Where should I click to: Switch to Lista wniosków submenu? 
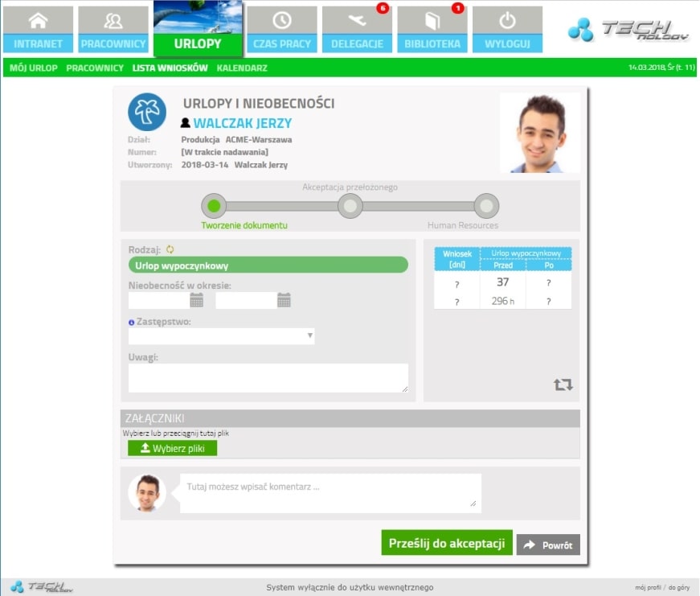[170, 68]
